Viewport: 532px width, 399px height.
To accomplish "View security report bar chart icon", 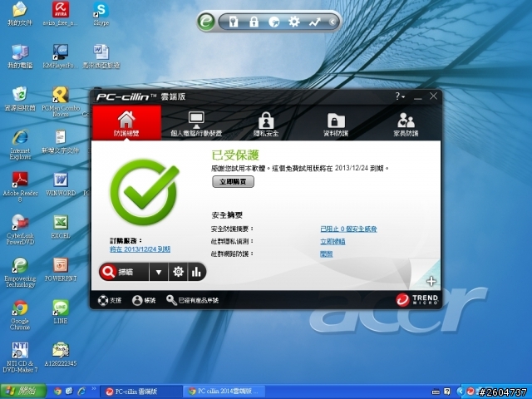I will point(196,272).
